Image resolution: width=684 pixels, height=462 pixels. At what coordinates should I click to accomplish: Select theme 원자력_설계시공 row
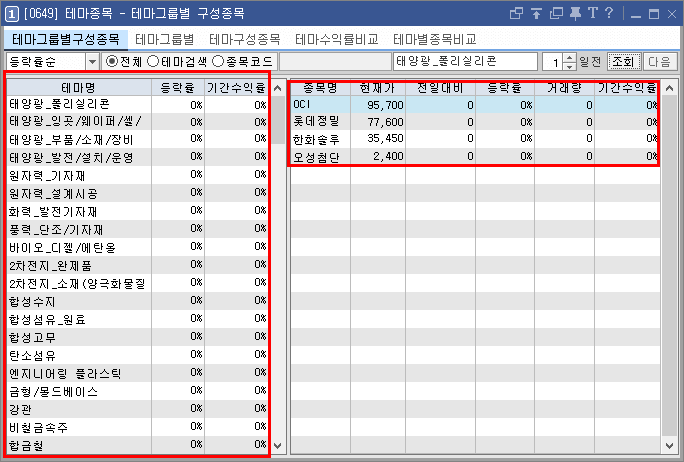click(137, 193)
